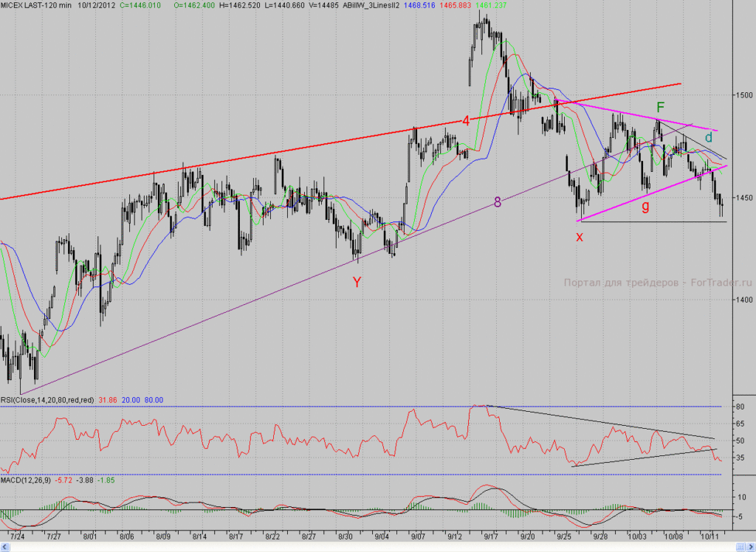The width and height of the screenshot is (756, 552).
Task: Click the red number 4 trendline label
Action: (466, 120)
